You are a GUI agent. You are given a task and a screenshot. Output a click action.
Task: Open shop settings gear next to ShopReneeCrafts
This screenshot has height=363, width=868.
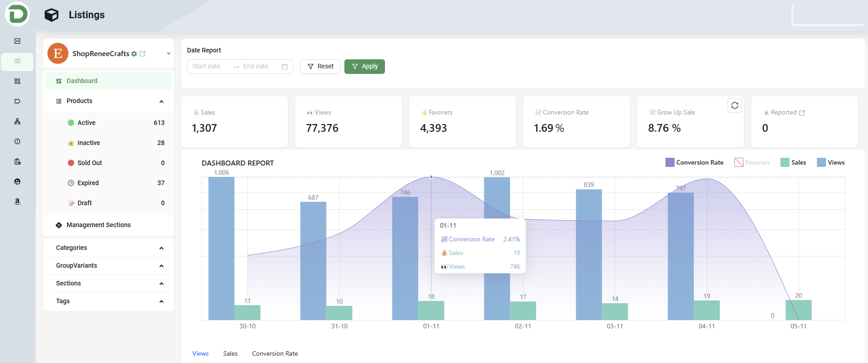pos(134,54)
